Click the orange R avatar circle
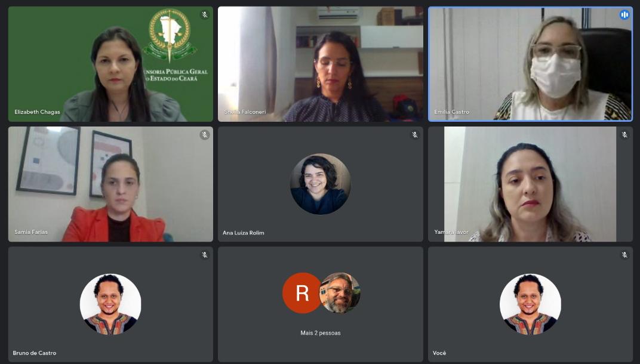The image size is (640, 364). [302, 293]
